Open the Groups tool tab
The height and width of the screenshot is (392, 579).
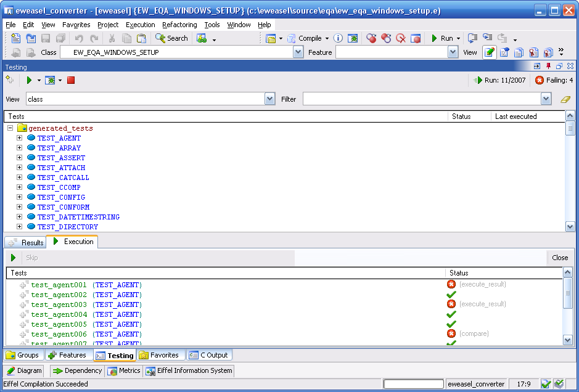(x=23, y=355)
